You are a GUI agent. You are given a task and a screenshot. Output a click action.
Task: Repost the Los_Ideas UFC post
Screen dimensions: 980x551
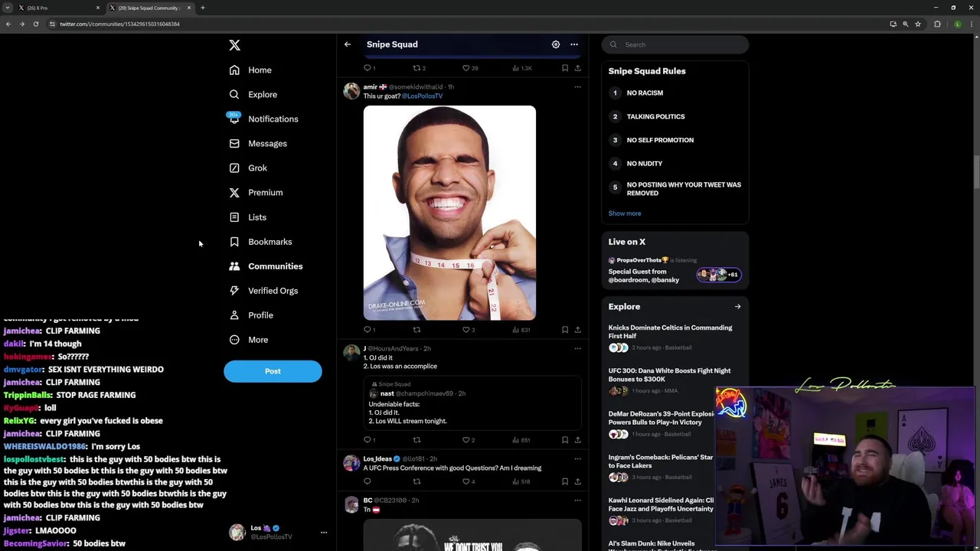416,481
